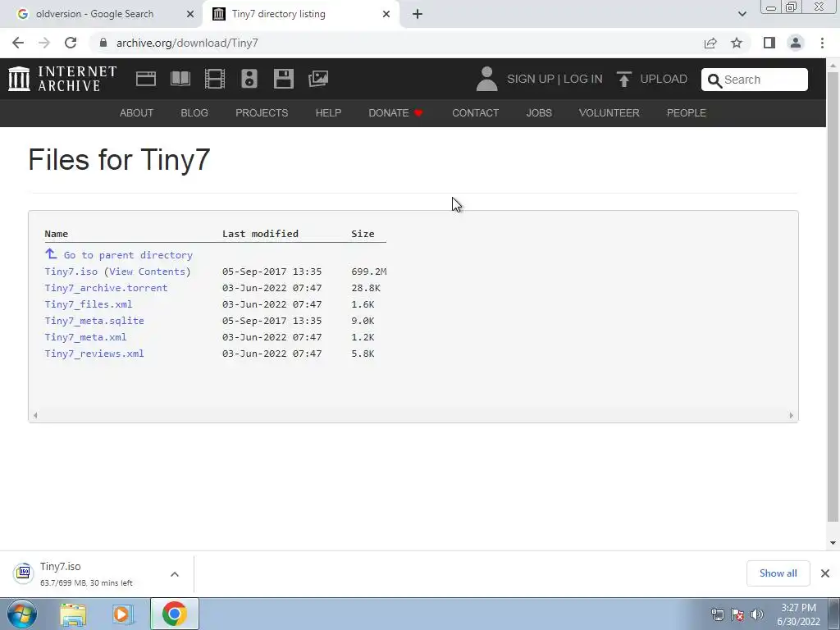This screenshot has width=840, height=630.
Task: Click the Internet Archive logo
Action: (62, 79)
